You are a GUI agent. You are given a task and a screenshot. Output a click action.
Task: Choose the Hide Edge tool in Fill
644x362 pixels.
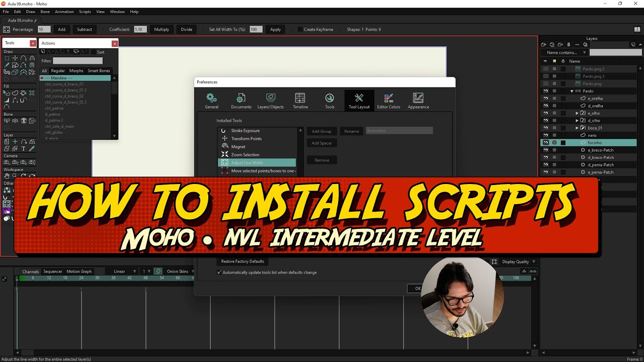click(15, 100)
